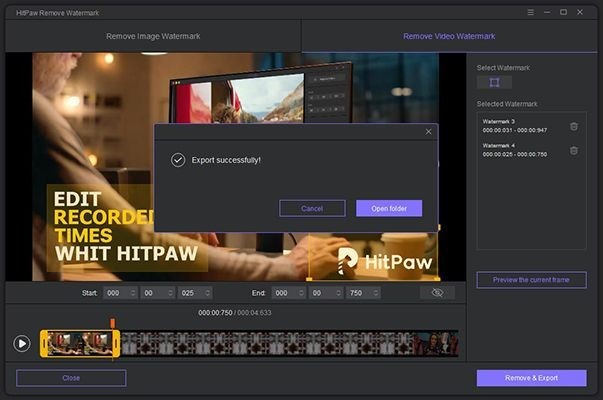This screenshot has width=603, height=400.
Task: Click the right yellow trim handle on timeline
Action: tap(116, 343)
